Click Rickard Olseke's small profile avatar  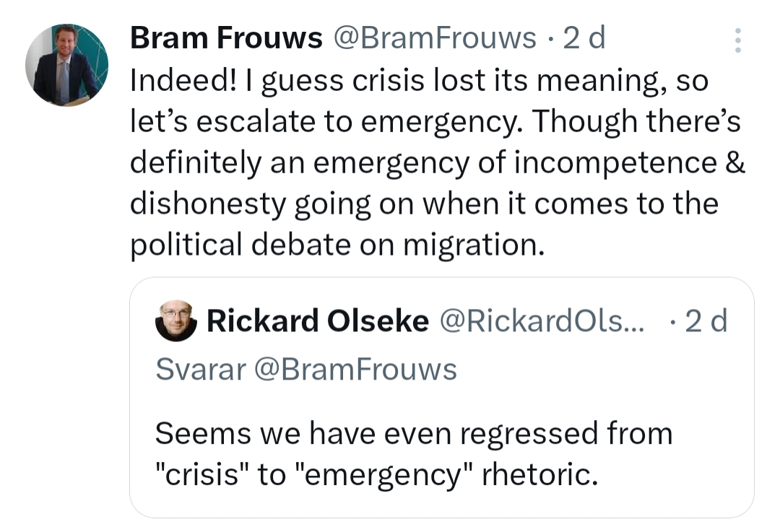[176, 321]
